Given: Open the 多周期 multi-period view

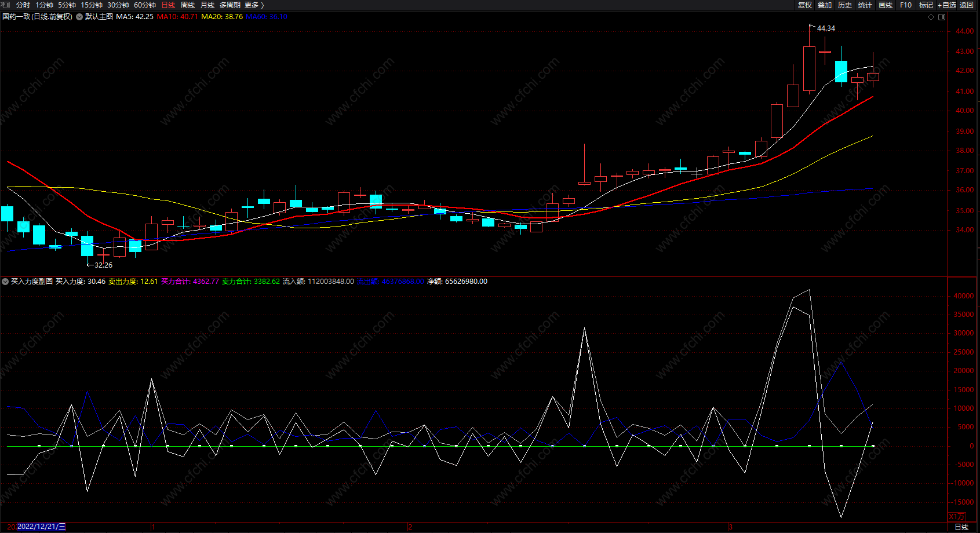Looking at the screenshot, I should pos(230,5).
